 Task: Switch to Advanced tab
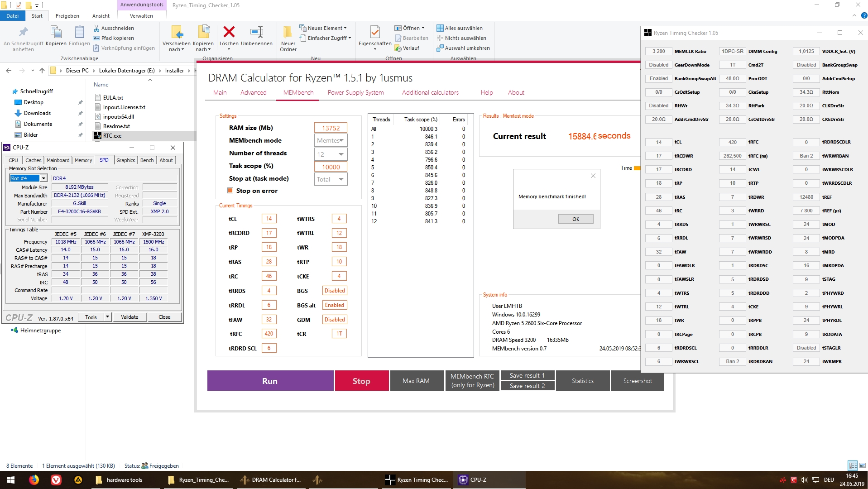coord(254,92)
